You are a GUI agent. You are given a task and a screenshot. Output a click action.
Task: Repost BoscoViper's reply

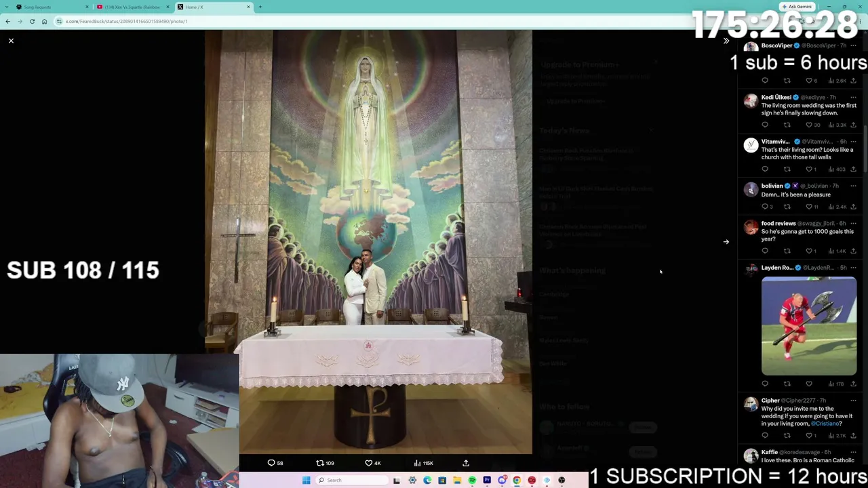[787, 81]
